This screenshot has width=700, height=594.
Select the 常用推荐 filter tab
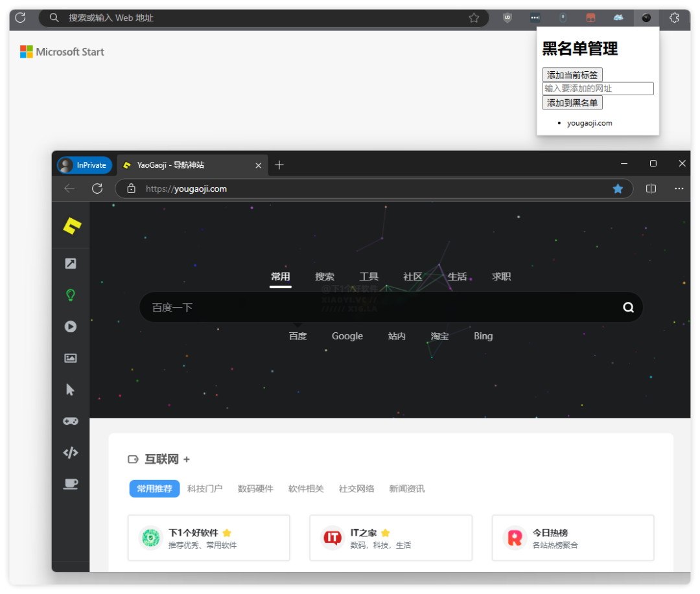click(x=154, y=488)
